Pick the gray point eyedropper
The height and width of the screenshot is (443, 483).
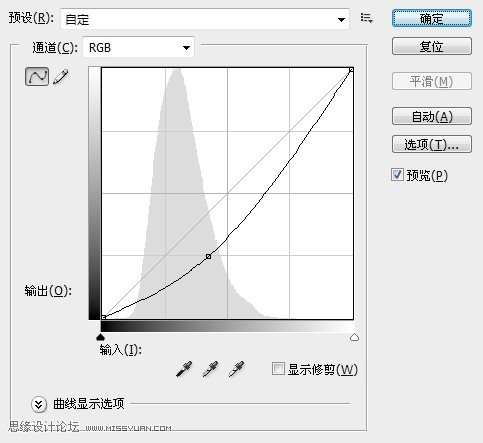210,369
